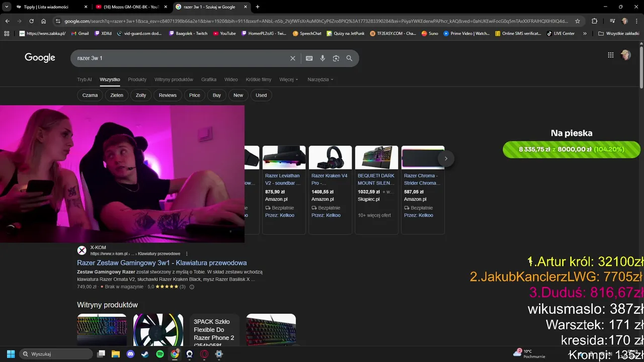Open Settings gear on taskbar
Image resolution: width=644 pixels, height=362 pixels.
click(x=219, y=354)
